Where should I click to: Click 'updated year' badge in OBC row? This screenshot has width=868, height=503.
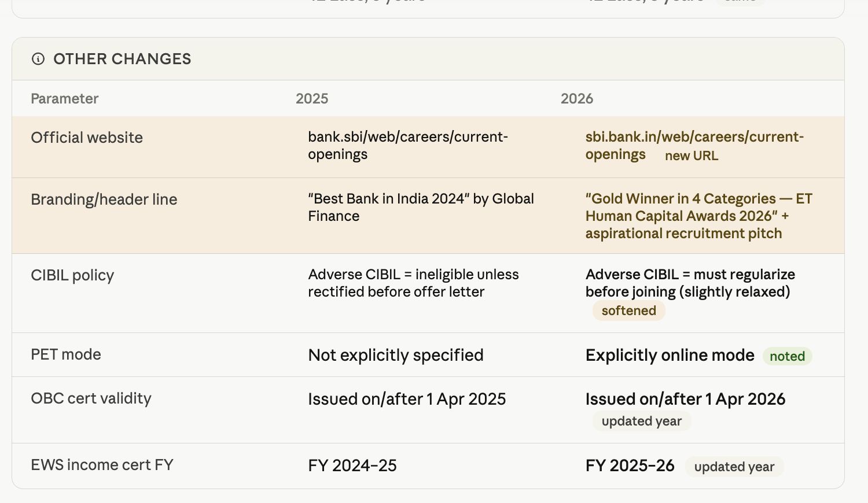[x=642, y=421]
